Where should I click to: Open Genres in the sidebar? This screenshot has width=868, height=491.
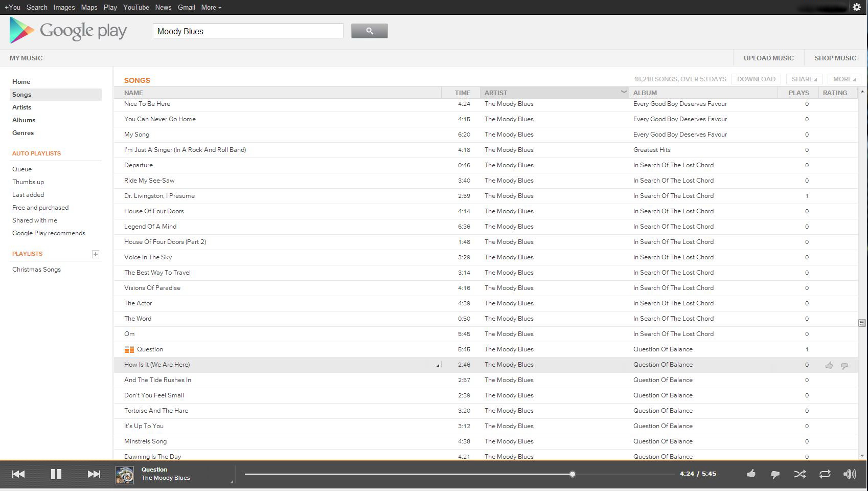[x=23, y=133]
